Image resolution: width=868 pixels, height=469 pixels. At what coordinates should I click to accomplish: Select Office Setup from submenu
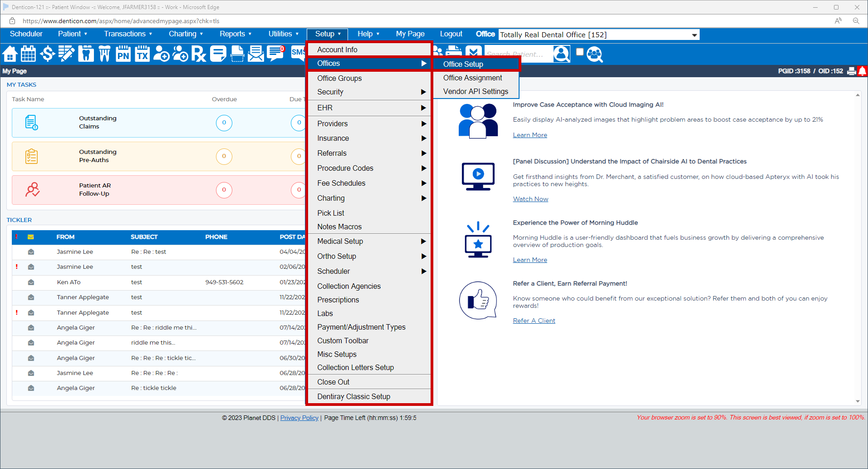point(463,64)
